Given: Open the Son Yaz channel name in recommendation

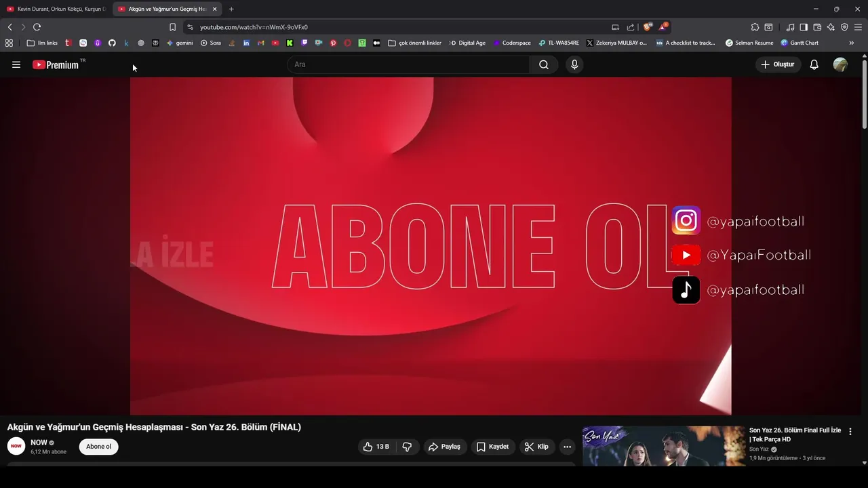Looking at the screenshot, I should click(759, 449).
